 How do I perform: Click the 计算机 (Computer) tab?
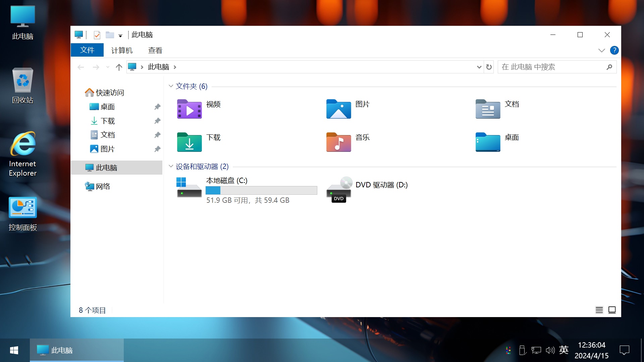coord(122,50)
